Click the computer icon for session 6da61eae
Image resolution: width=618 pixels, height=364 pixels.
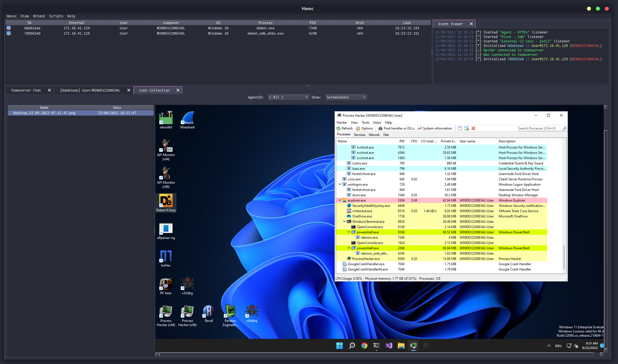[9, 28]
